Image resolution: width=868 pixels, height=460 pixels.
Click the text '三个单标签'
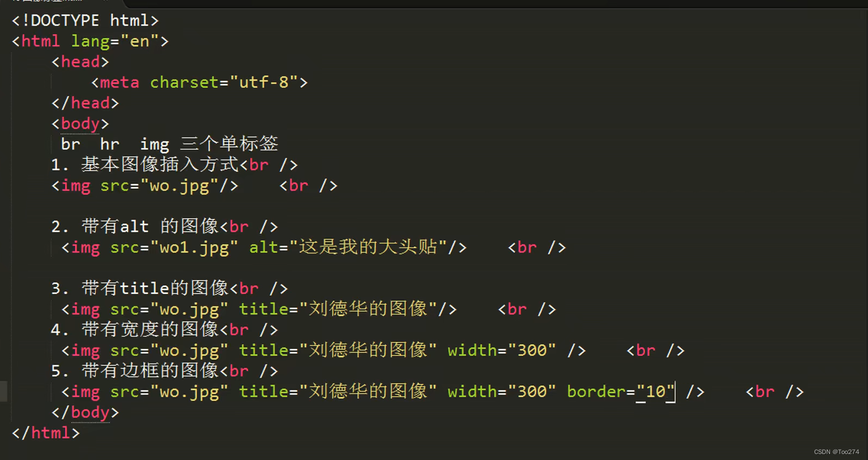[229, 144]
